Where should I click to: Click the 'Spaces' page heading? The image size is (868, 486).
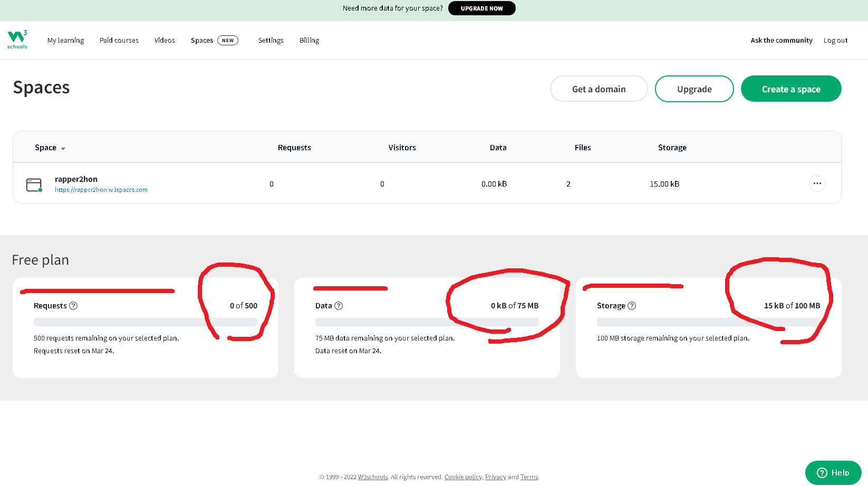41,88
